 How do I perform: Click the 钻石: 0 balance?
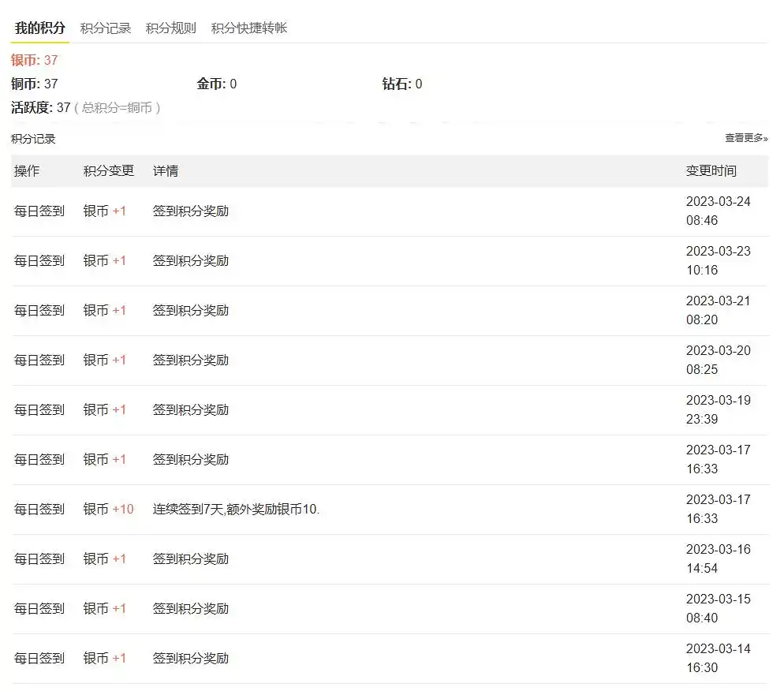(x=402, y=84)
